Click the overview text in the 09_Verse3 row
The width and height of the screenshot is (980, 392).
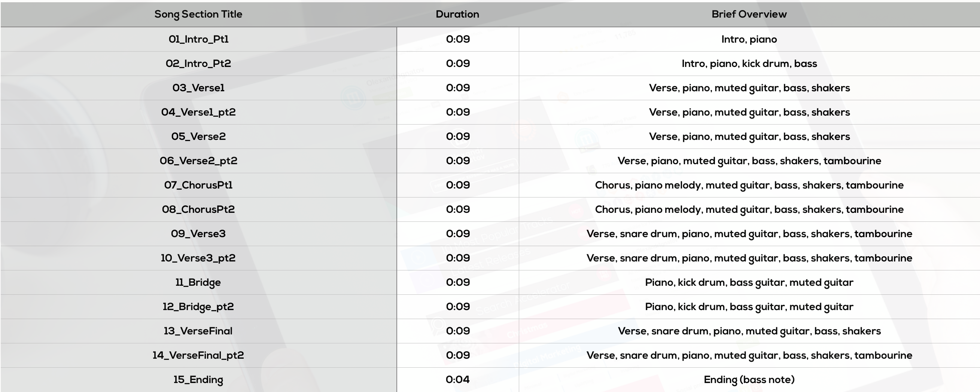click(x=749, y=234)
